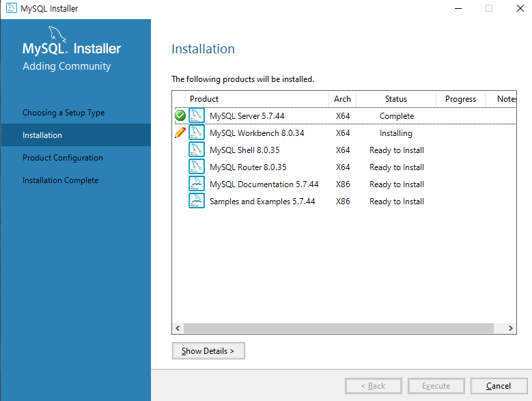Sort by the Status column header
This screenshot has width=532, height=401.
click(396, 99)
